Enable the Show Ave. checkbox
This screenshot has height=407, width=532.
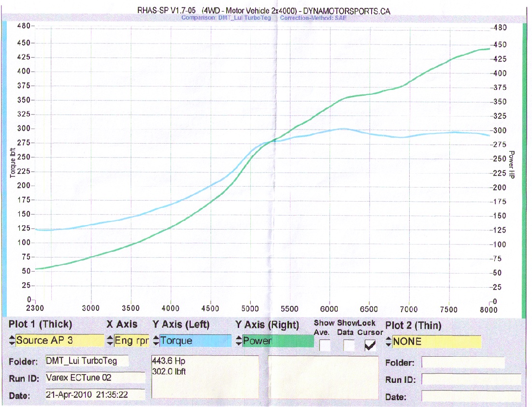[x=325, y=346]
